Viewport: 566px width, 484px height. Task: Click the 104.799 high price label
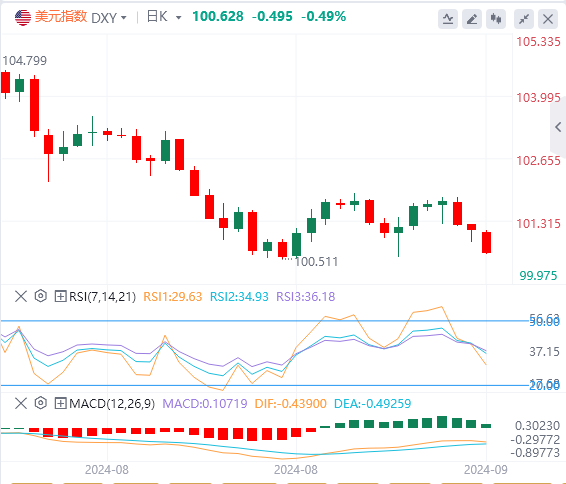(25, 61)
